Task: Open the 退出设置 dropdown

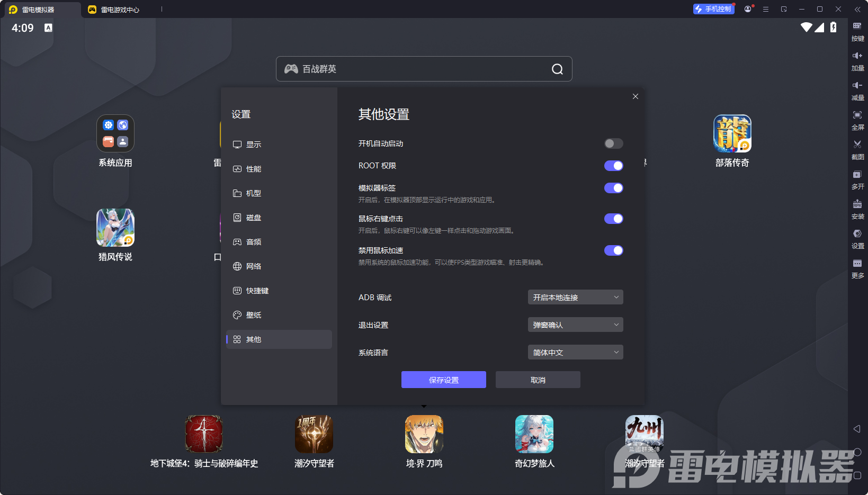Action: (575, 325)
